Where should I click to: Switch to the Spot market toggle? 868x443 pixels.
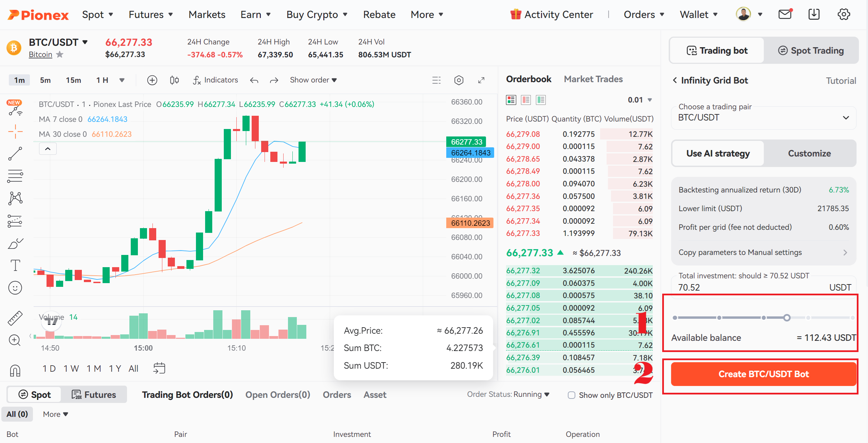pos(34,394)
